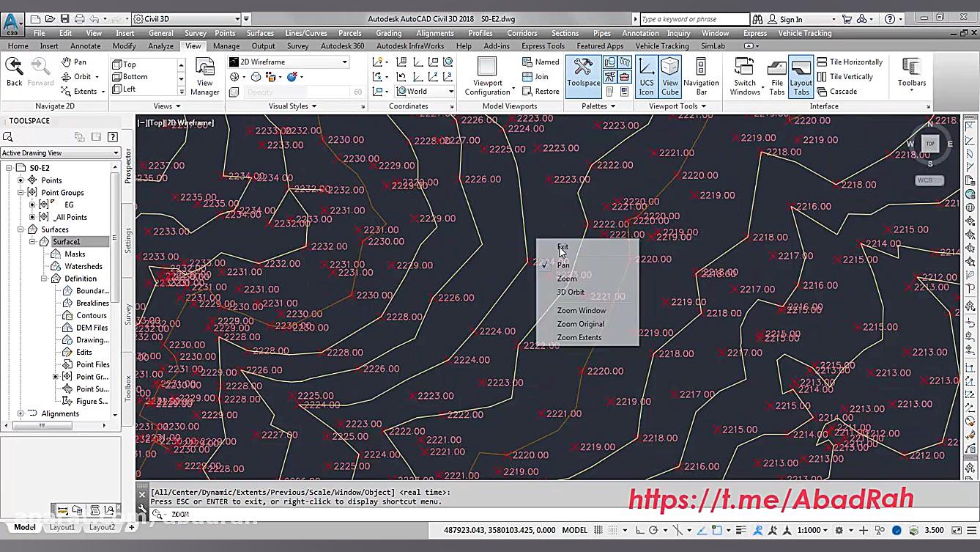Choose 3D Orbit in context menu
980x552 pixels.
[x=571, y=292]
